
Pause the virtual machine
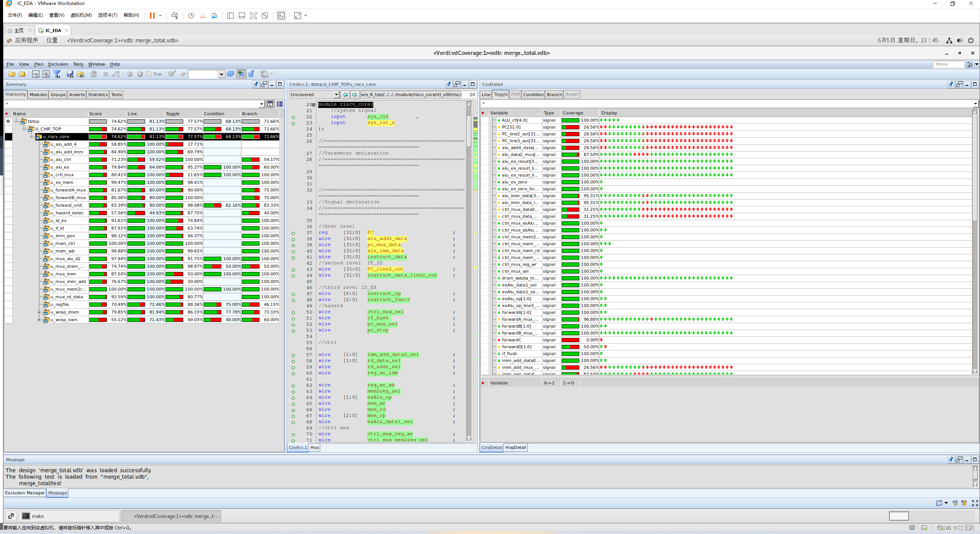[152, 16]
